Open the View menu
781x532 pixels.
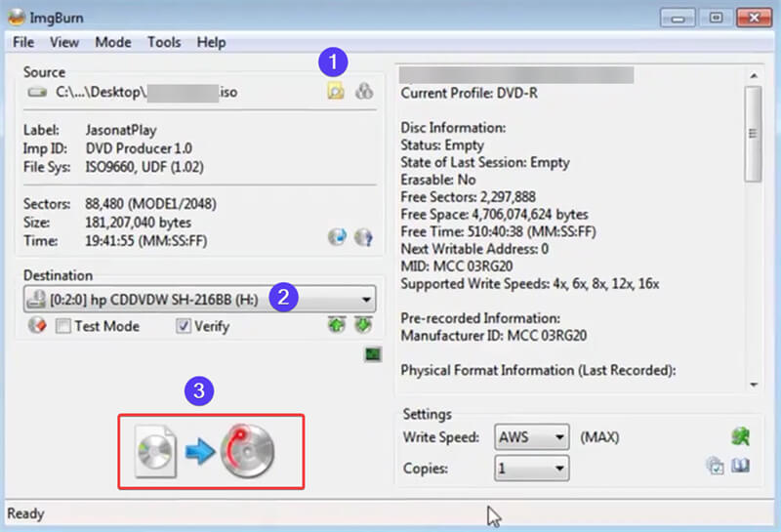click(x=64, y=42)
